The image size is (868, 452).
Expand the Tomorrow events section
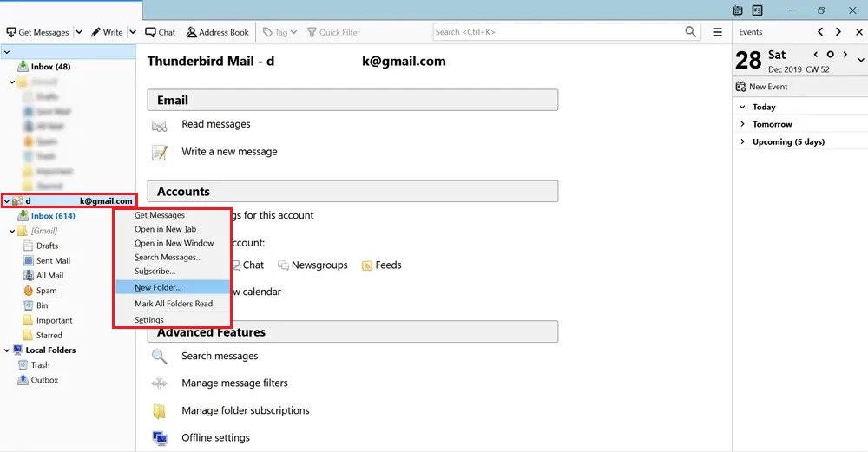tap(742, 124)
